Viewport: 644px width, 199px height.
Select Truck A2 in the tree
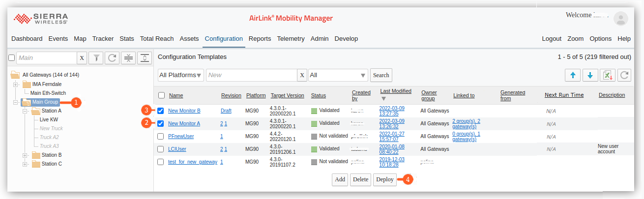[49, 137]
